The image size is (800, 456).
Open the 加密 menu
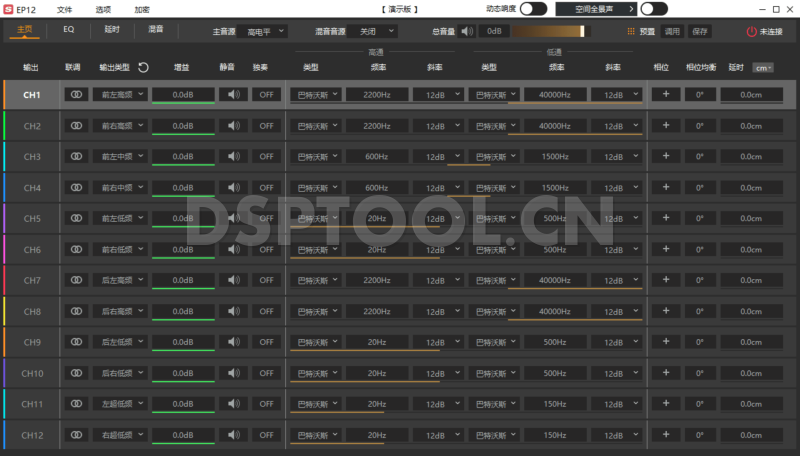tap(142, 9)
